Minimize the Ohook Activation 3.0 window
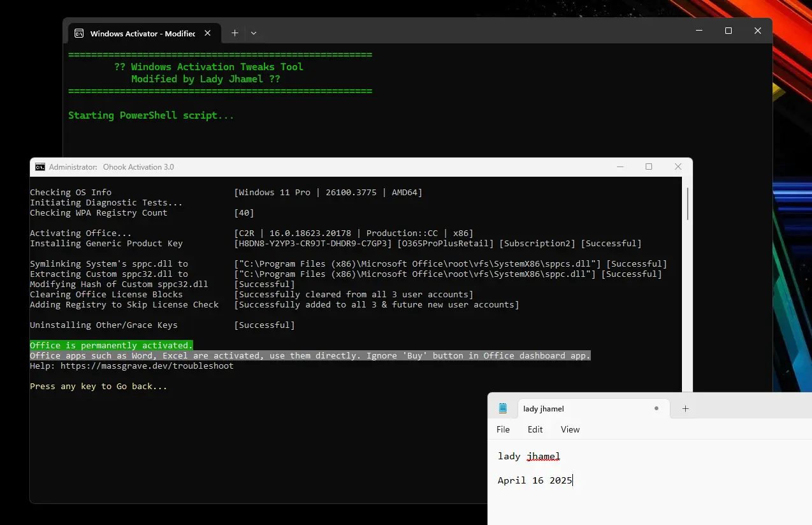Screen dimensions: 812x525 [620, 166]
